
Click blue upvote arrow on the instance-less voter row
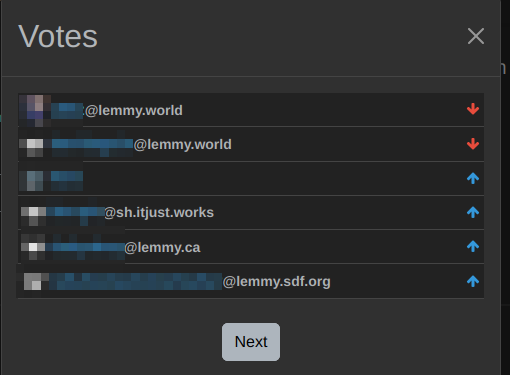tap(473, 178)
